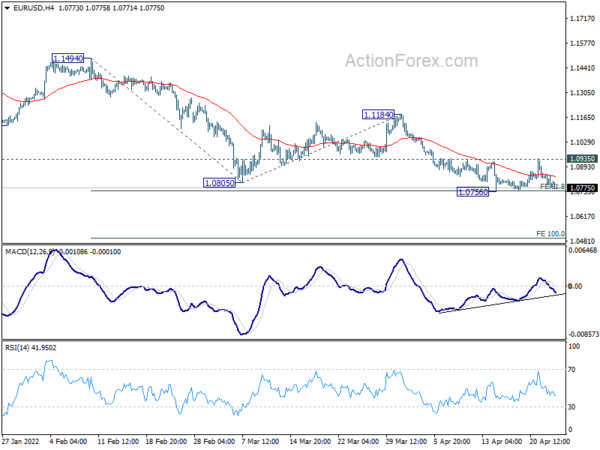Select the EURUSD,H4 symbol title text
Image resolution: width=600 pixels, height=450 pixels.
(x=34, y=8)
